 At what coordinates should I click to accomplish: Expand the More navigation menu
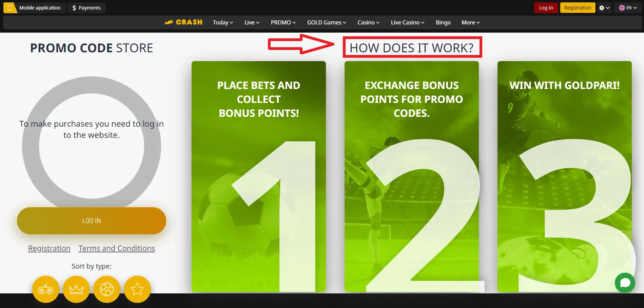click(470, 22)
